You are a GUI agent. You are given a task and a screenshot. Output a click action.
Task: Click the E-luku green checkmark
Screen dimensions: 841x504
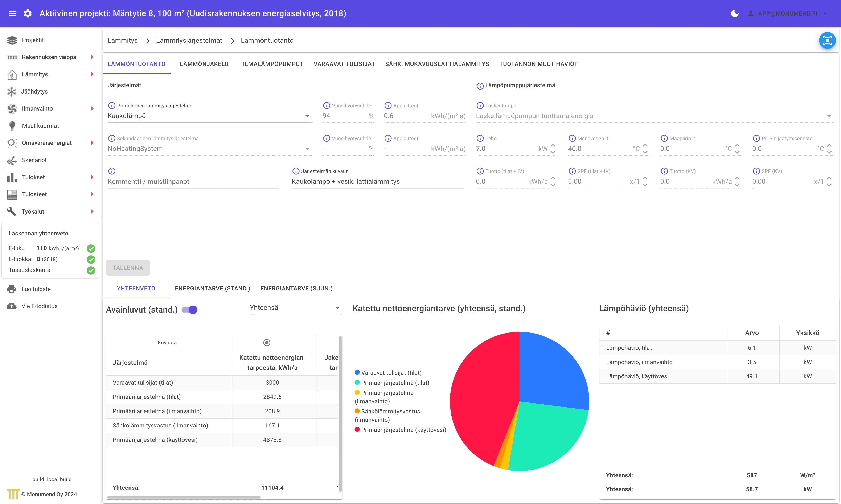pos(91,249)
